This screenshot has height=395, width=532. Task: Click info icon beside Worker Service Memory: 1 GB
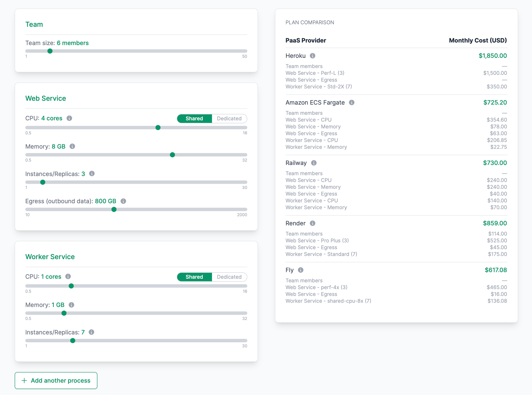click(x=71, y=305)
